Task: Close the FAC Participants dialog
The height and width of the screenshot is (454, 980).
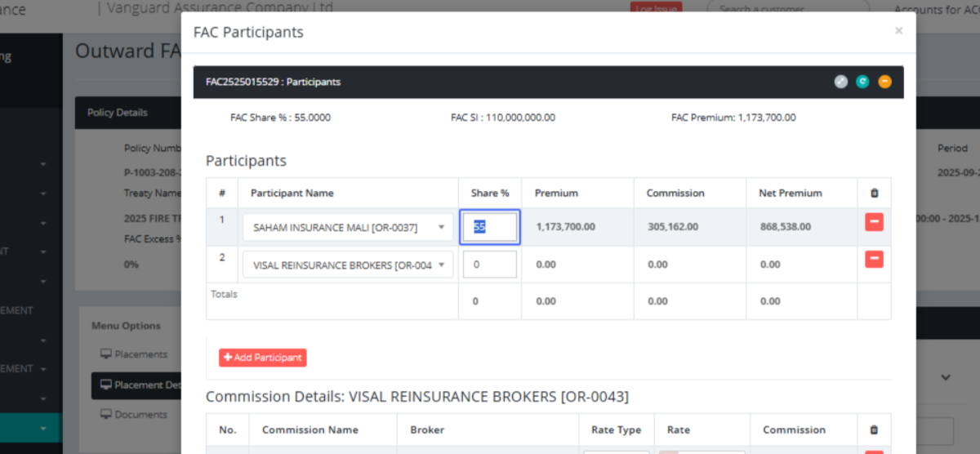Action: pos(898,31)
